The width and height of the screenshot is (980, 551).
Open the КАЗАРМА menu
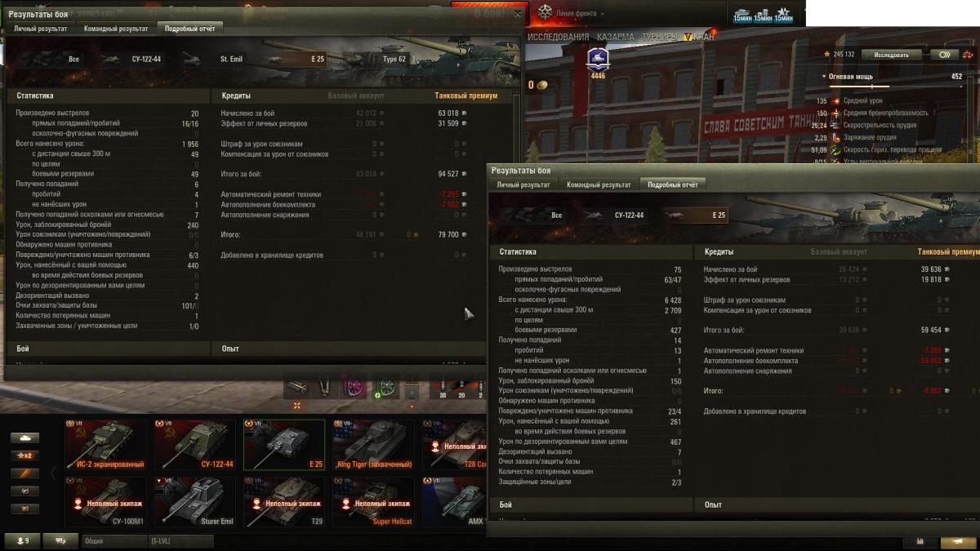615,38
